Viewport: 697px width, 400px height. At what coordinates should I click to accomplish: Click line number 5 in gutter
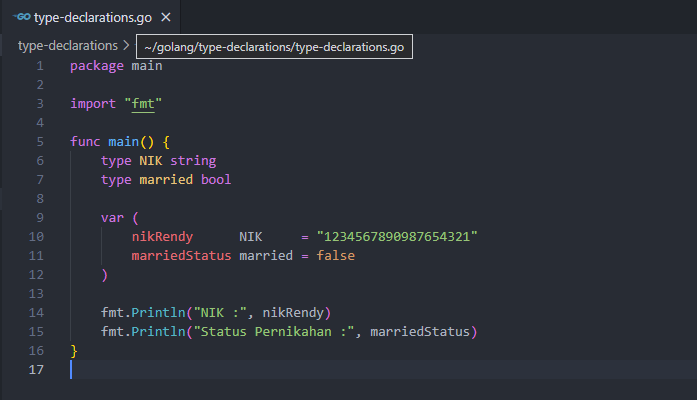[x=40, y=142]
